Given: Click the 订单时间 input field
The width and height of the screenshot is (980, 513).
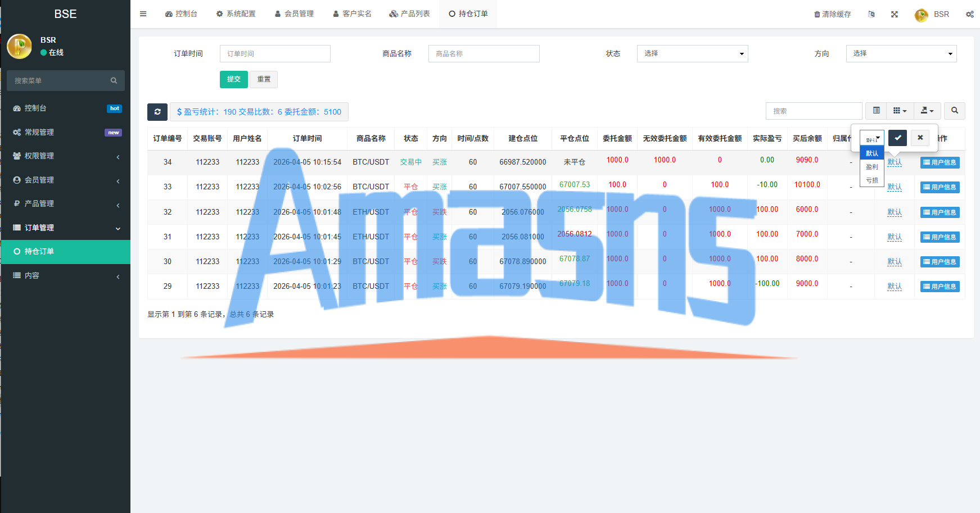Looking at the screenshot, I should [x=275, y=53].
